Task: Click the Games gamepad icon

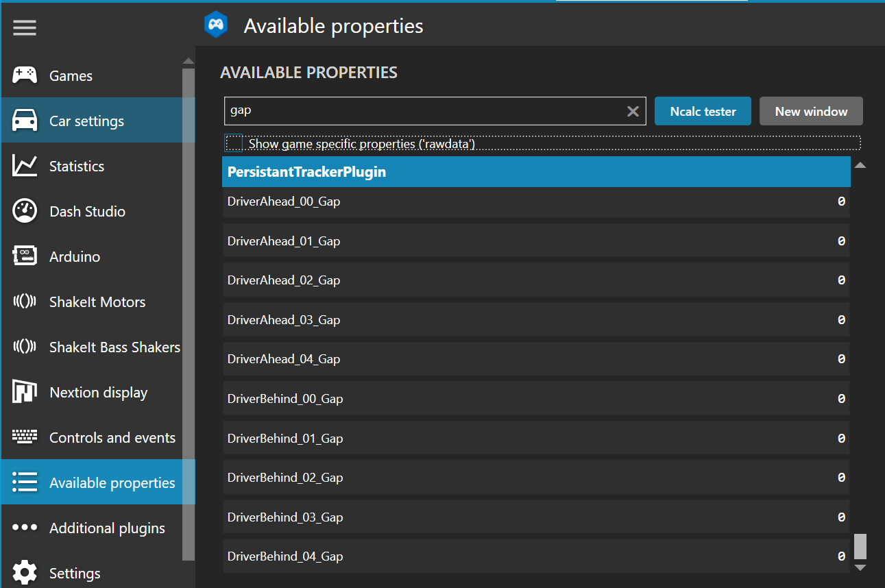Action: [25, 75]
